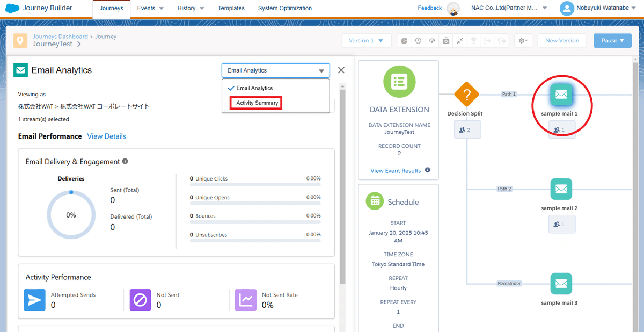Click the Attempted Sends paper plane icon
Viewport: 644px width, 332px height.
tap(34, 300)
